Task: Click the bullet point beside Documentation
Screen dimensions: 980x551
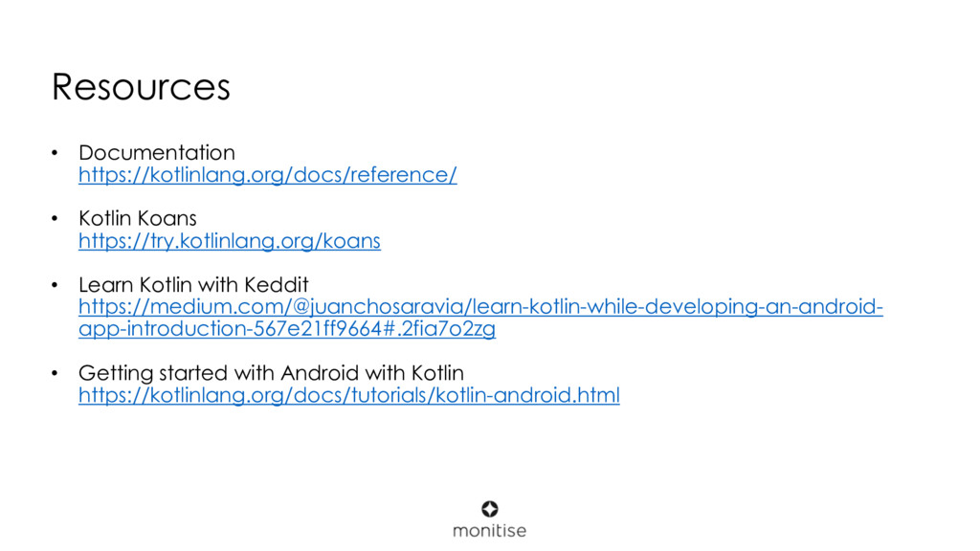Action: coord(55,152)
